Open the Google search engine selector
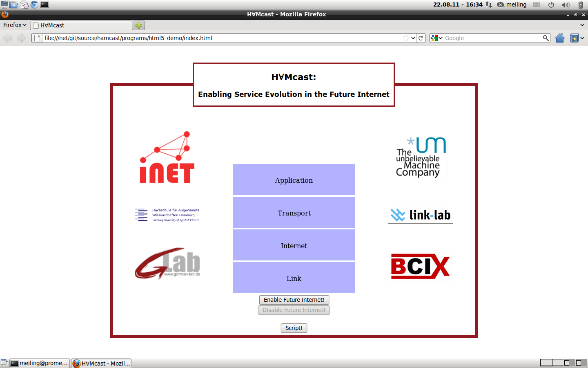 (437, 38)
